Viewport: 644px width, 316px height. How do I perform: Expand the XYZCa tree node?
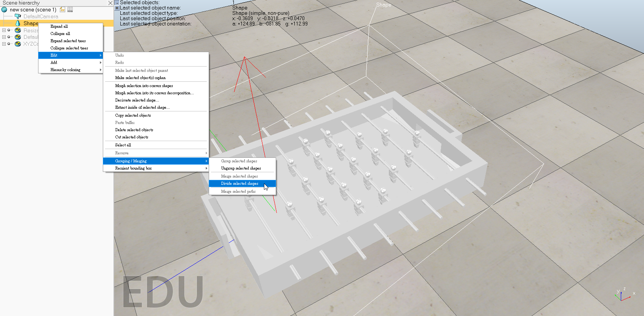tap(4, 44)
